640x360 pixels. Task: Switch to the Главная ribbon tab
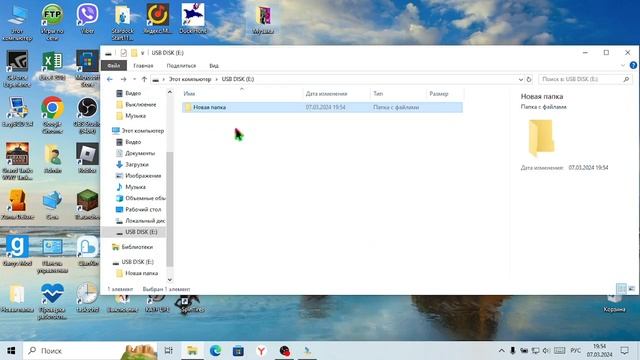143,65
